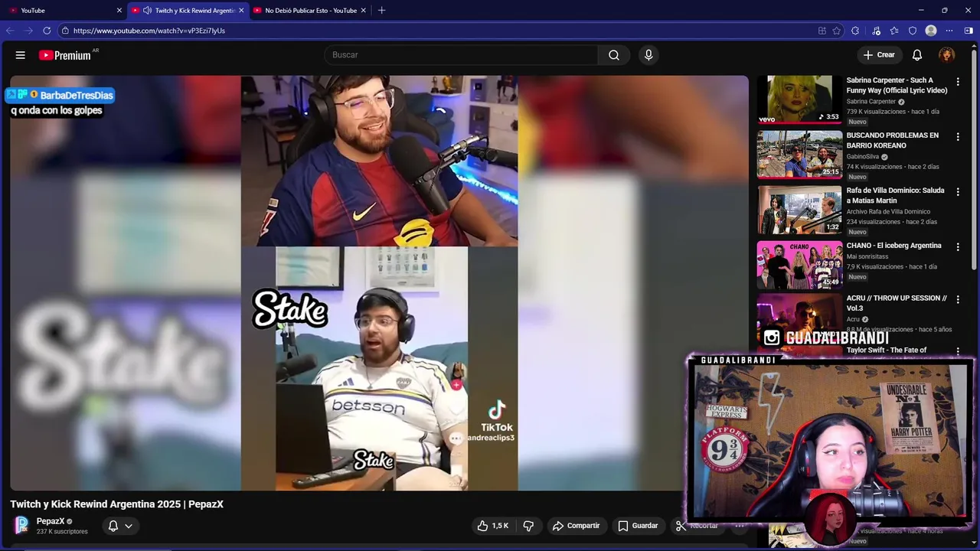Click the search magnifier button
This screenshot has width=980, height=551.
614,55
